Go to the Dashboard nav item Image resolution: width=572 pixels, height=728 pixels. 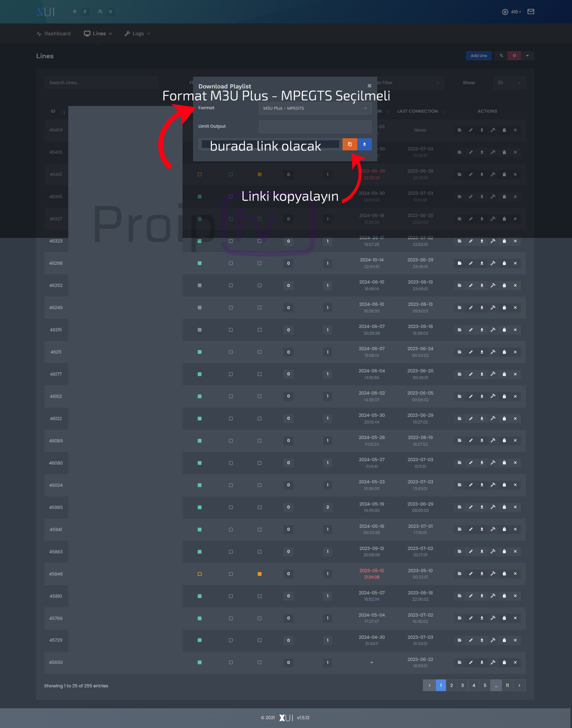(x=54, y=34)
